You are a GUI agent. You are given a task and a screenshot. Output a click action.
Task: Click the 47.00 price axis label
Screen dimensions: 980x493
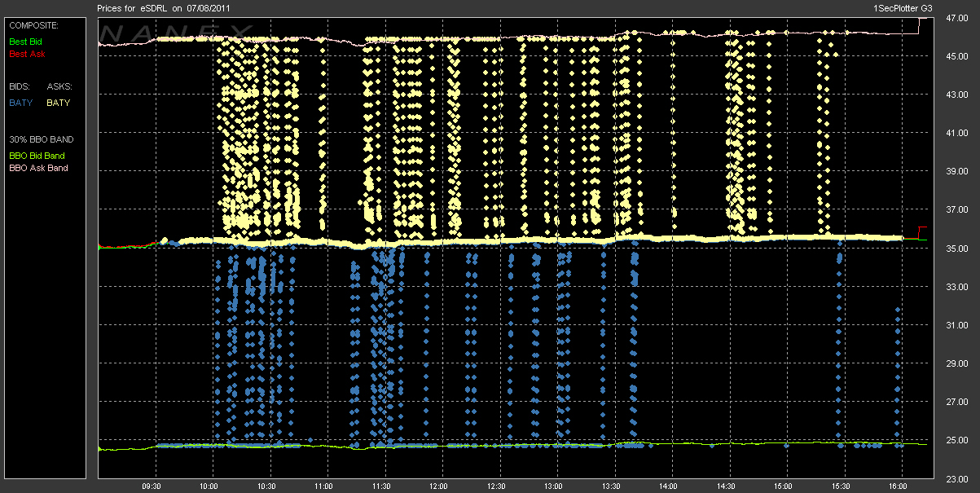[x=956, y=17]
